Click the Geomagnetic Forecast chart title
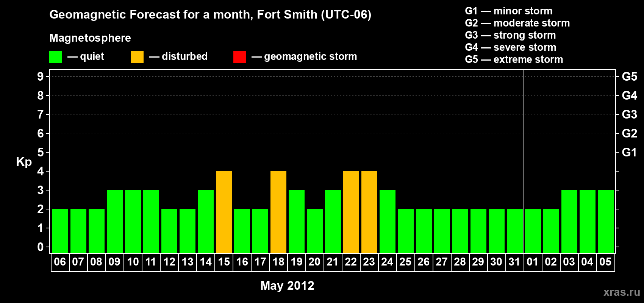Image resolution: width=644 pixels, height=303 pixels. click(210, 15)
